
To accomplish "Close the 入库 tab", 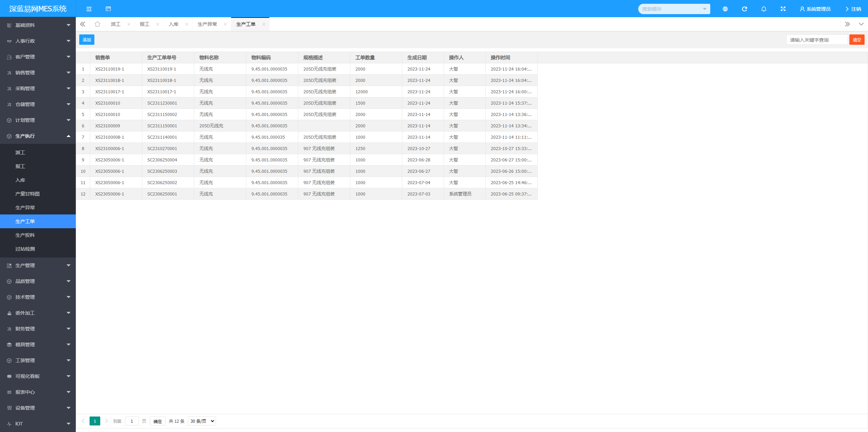I will 187,24.
